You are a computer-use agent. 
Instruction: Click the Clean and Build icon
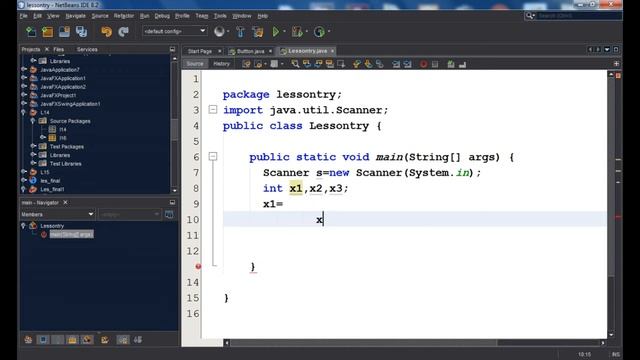[258, 31]
